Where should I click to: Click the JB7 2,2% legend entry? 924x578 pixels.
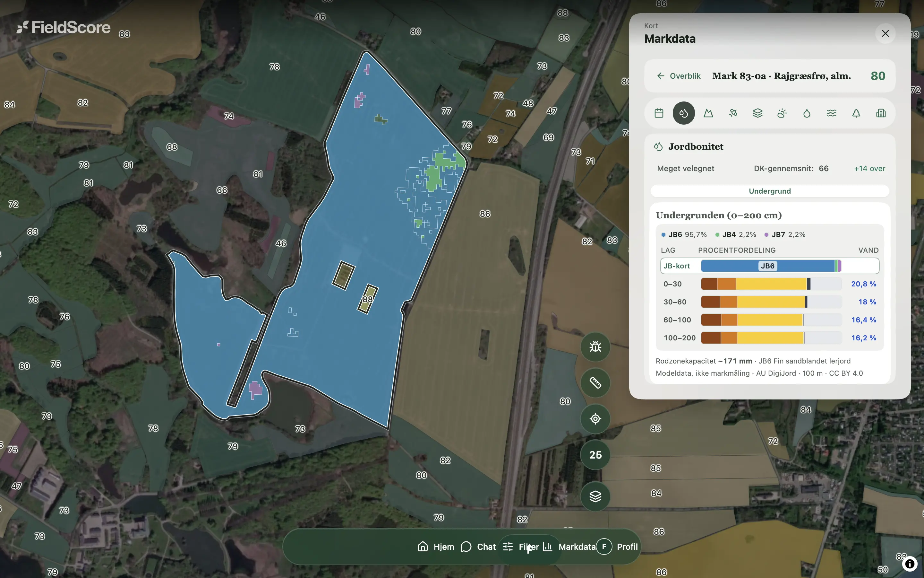pos(785,235)
